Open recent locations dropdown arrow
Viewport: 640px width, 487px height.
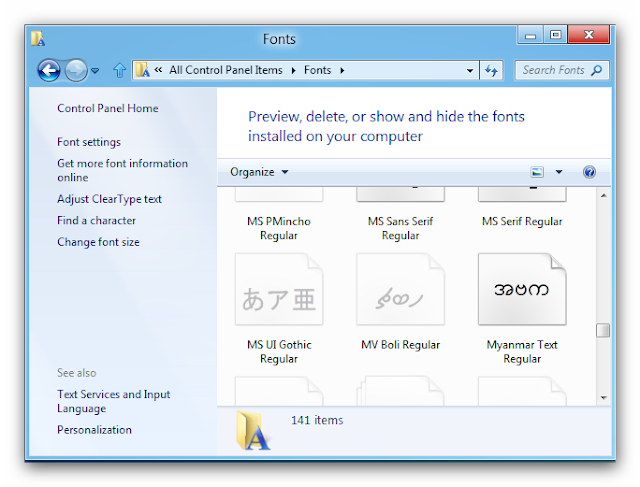(95, 71)
